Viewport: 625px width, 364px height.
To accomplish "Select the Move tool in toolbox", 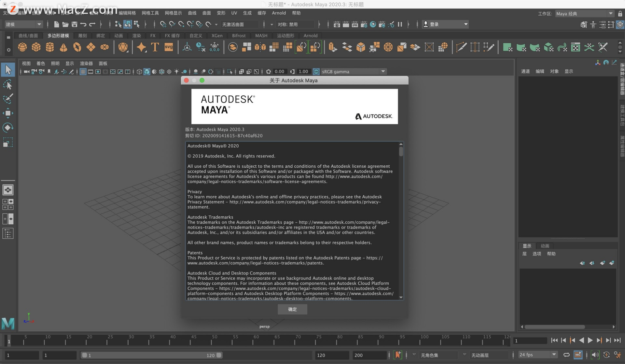I will coord(8,113).
